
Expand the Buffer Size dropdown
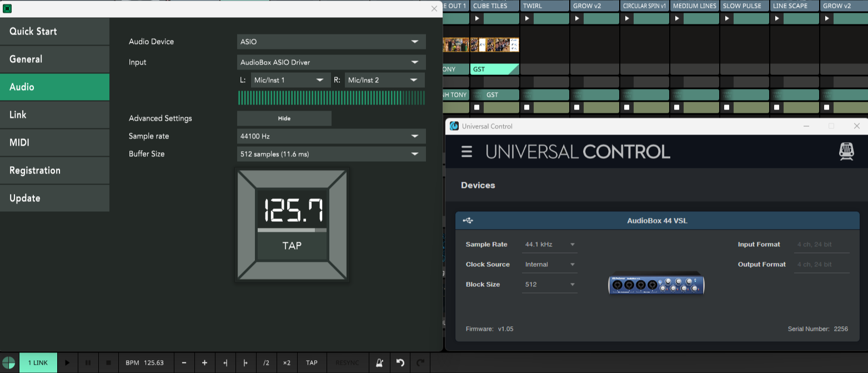331,154
